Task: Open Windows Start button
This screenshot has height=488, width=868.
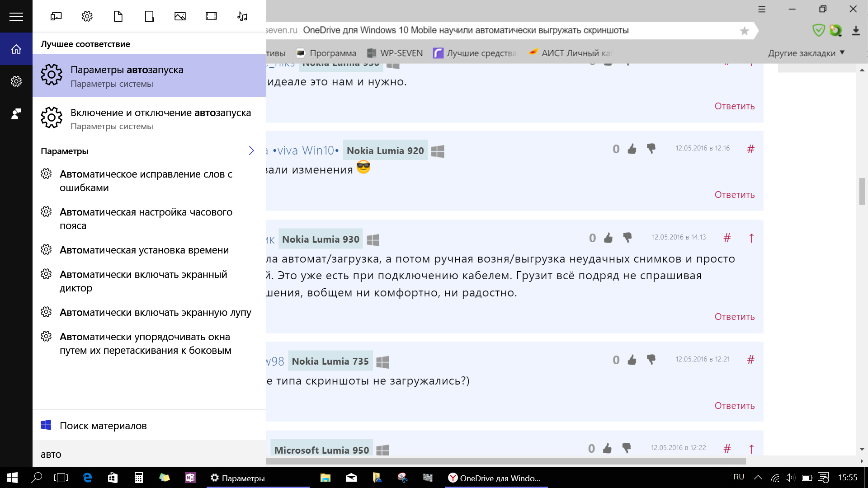Action: (12, 478)
